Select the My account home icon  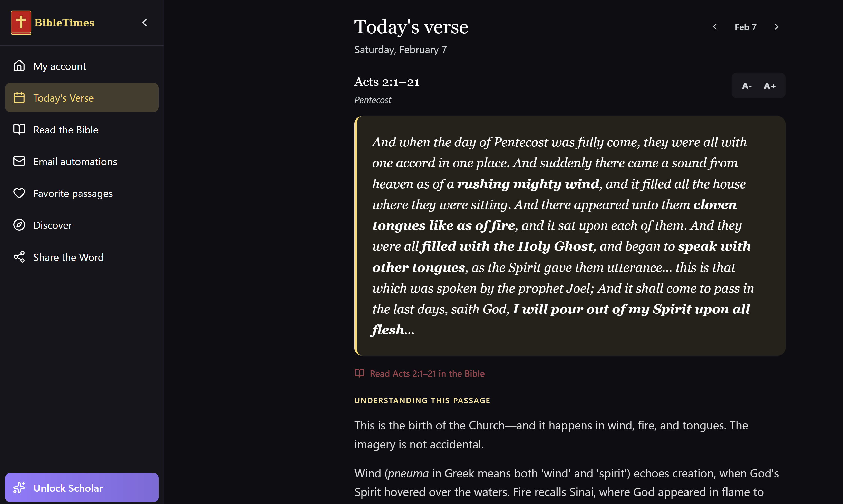(19, 66)
